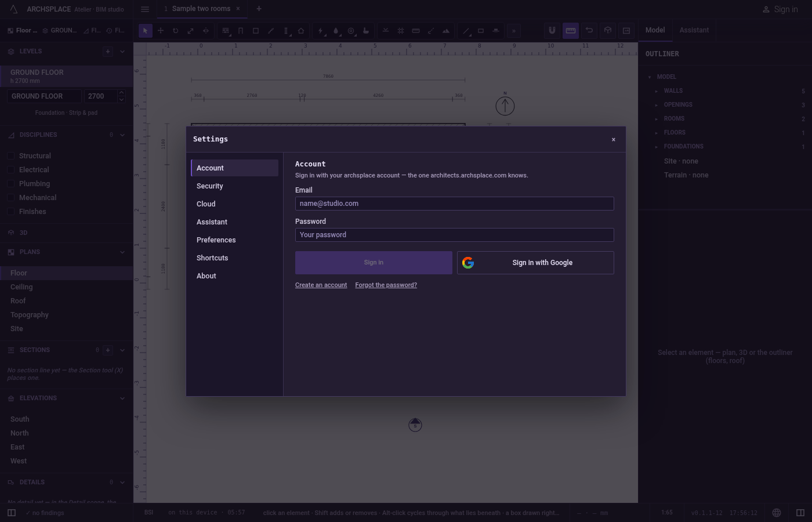The image size is (812, 522).
Task: Select the terrain mountain tool icon
Action: coord(446,31)
